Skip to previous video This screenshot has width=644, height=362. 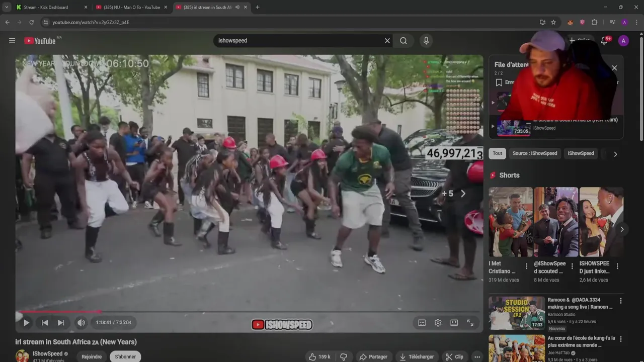(x=45, y=323)
